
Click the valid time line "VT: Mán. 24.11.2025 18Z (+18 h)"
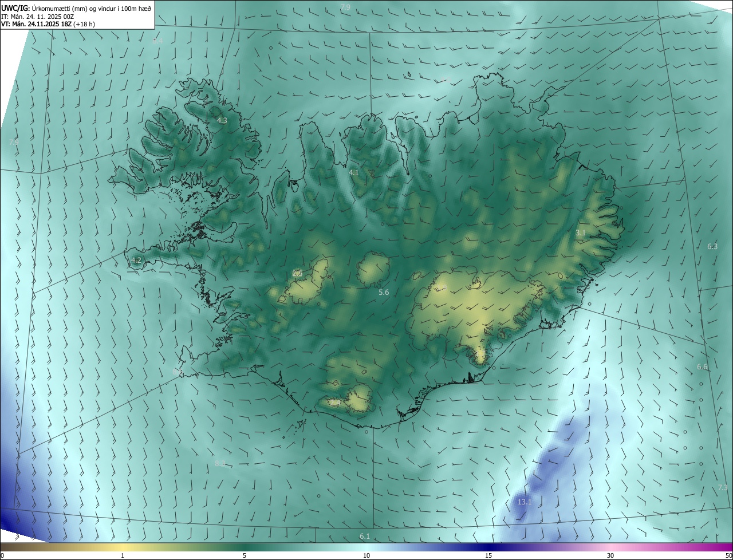tap(48, 24)
